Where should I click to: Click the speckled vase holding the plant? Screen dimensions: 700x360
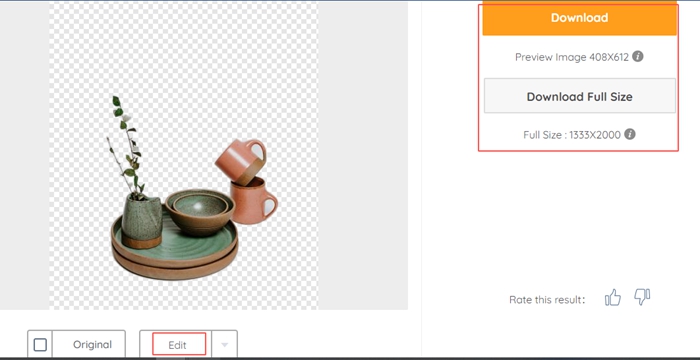(x=142, y=221)
